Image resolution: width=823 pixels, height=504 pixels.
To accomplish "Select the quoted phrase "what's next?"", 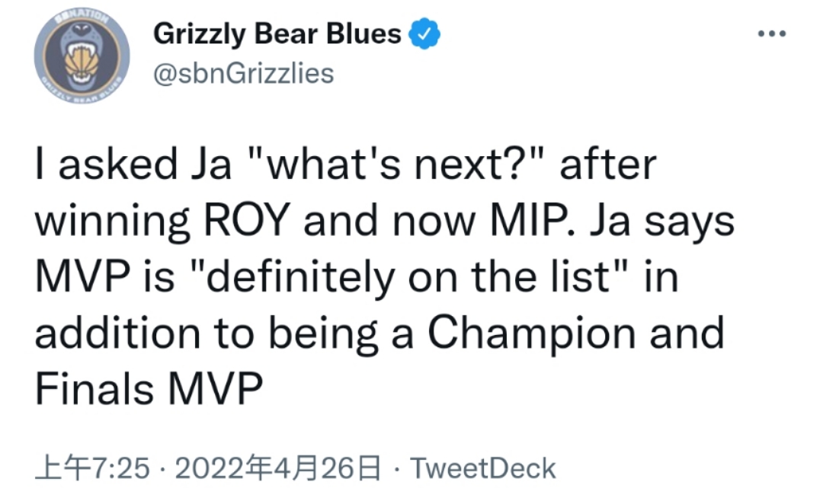I will point(399,164).
